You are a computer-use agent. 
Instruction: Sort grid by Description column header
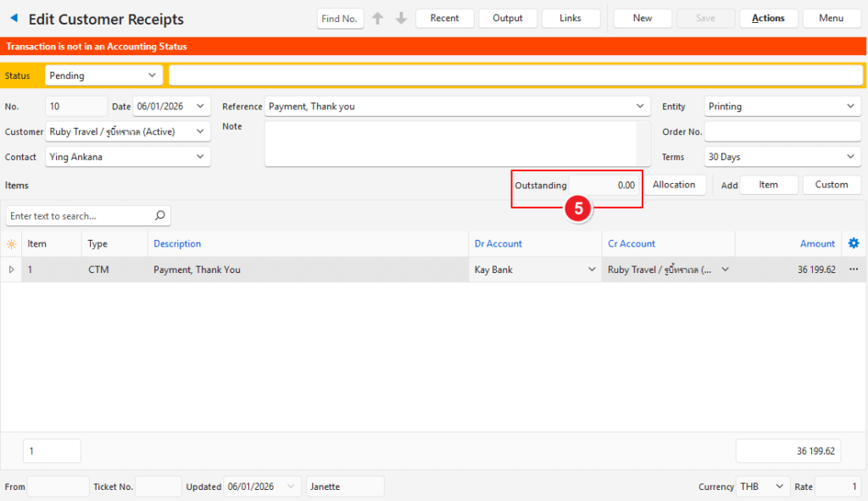(177, 244)
